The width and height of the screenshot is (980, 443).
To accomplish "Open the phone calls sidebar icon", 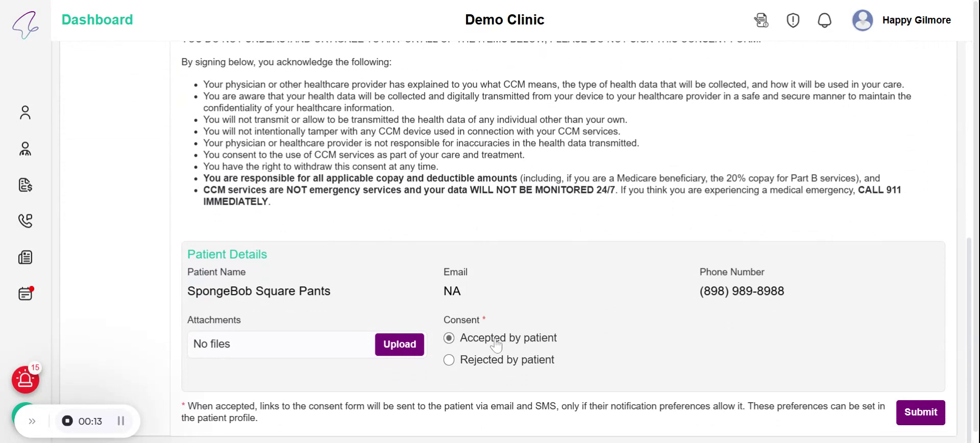I will (25, 220).
